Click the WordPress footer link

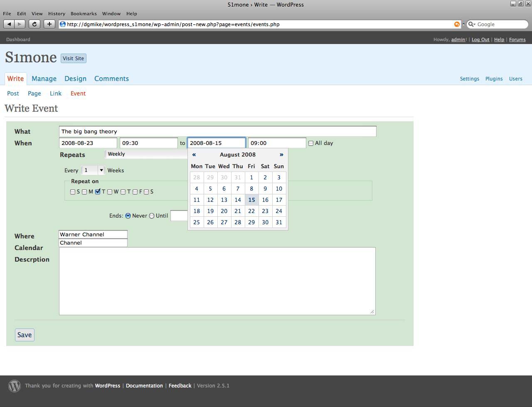coord(108,386)
